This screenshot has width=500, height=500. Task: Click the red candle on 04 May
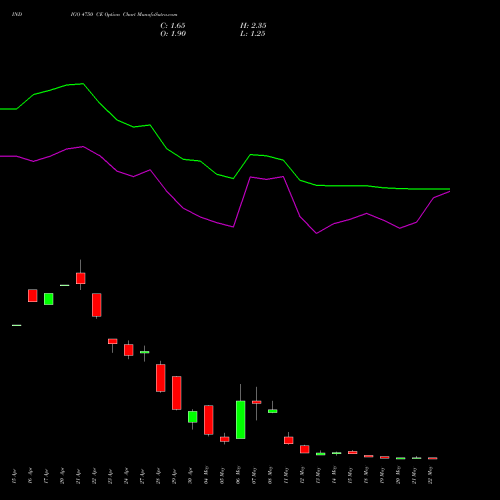pos(209,420)
